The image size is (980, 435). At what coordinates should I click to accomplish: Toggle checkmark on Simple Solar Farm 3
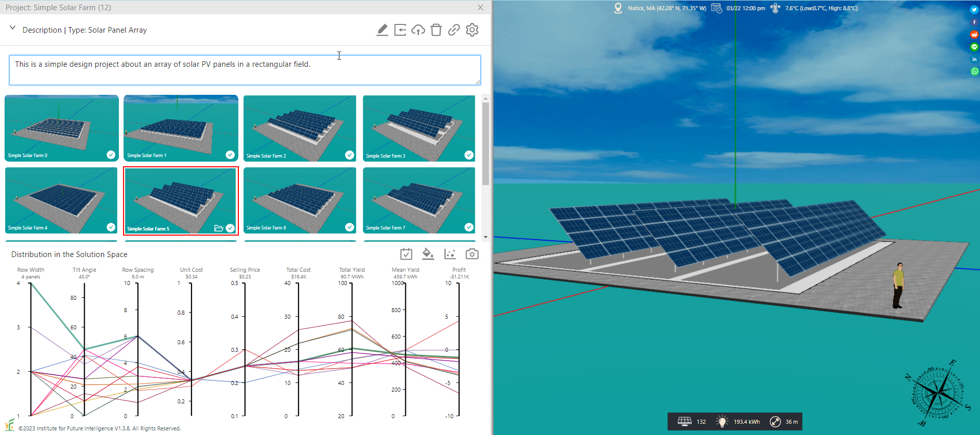(x=469, y=155)
